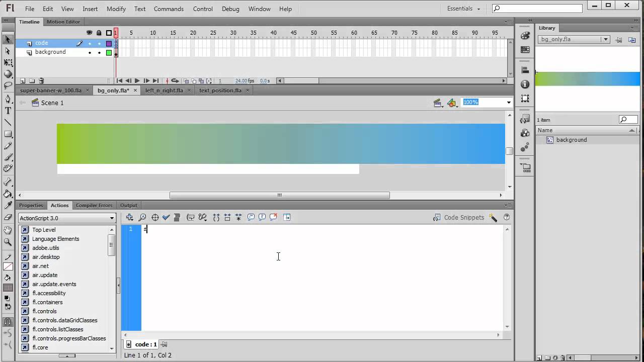The width and height of the screenshot is (644, 362).
Task: Switch to the Motion Editor tab
Action: click(x=63, y=22)
